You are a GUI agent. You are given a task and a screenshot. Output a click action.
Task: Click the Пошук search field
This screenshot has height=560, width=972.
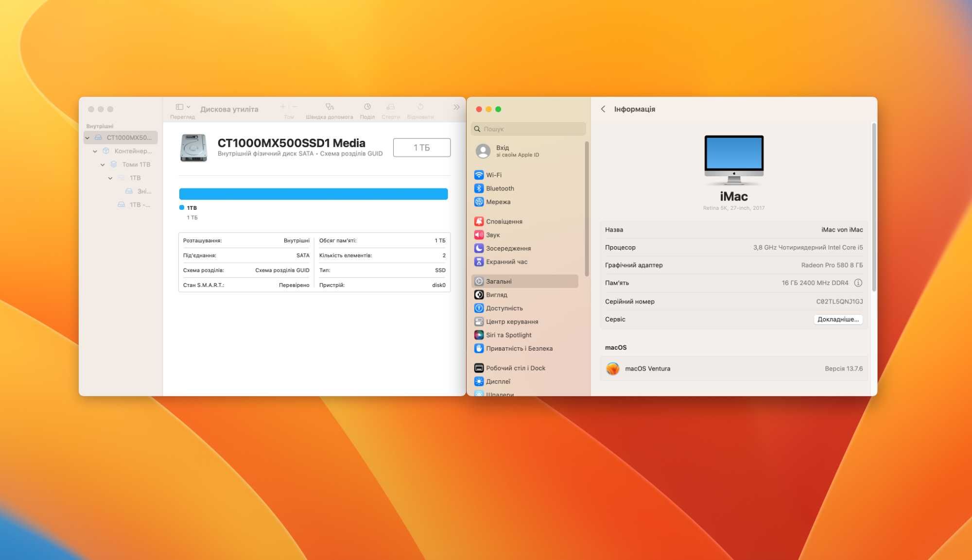click(x=528, y=129)
